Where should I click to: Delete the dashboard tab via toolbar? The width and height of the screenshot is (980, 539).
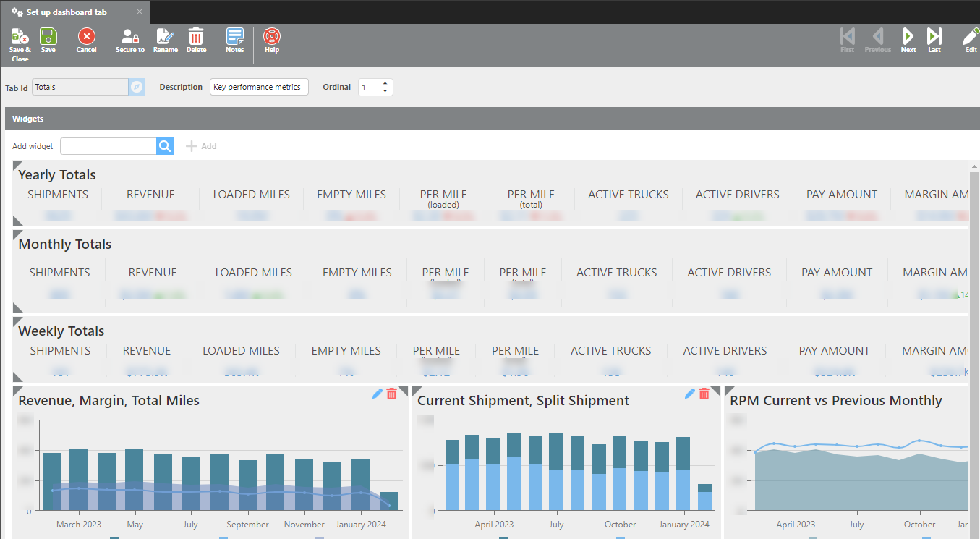[196, 37]
